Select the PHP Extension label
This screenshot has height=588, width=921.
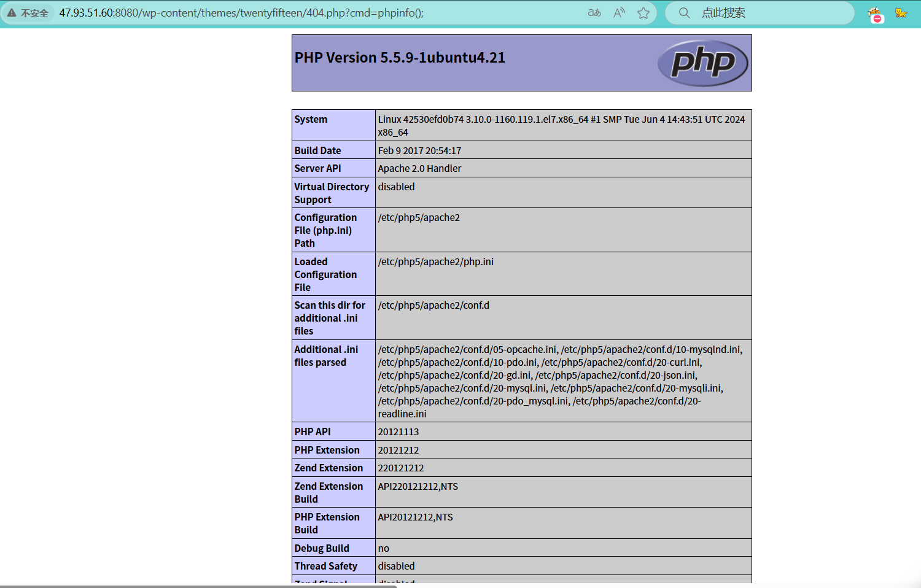click(327, 450)
